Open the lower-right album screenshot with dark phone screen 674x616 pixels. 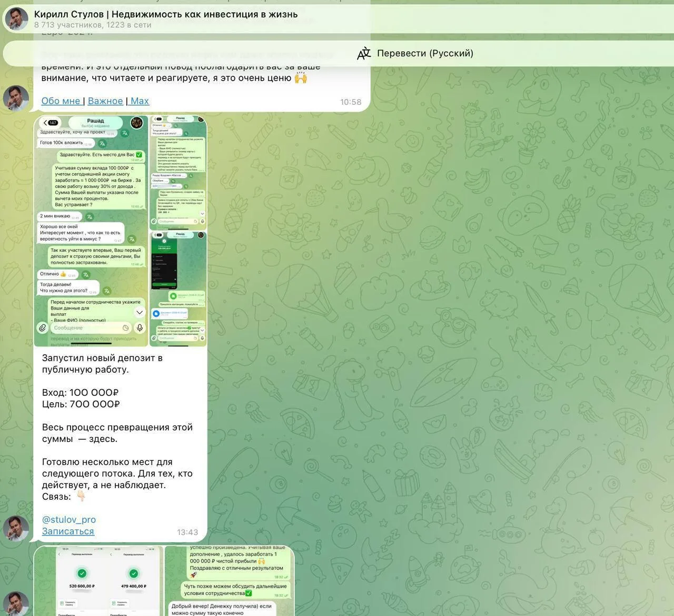tap(178, 289)
